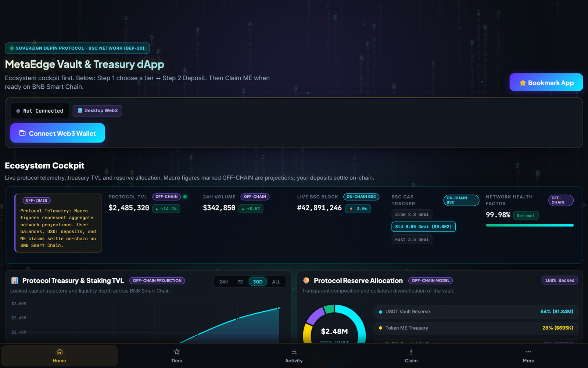588x368 pixels.
Task: Open the Activity list icon
Action: [294, 352]
